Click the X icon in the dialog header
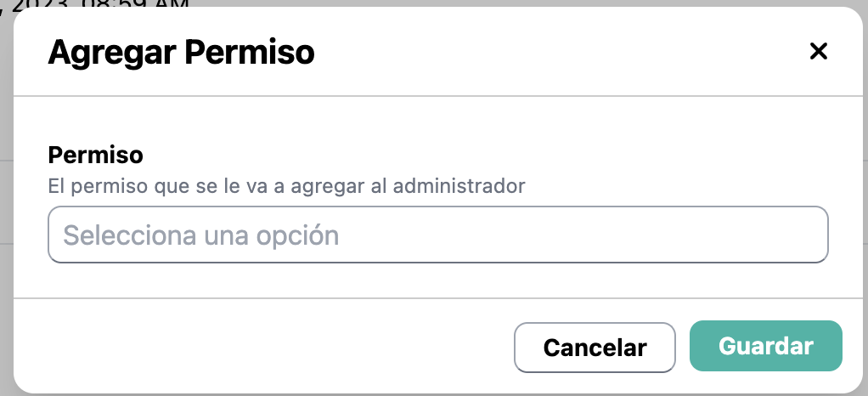This screenshot has height=396, width=868. (818, 52)
